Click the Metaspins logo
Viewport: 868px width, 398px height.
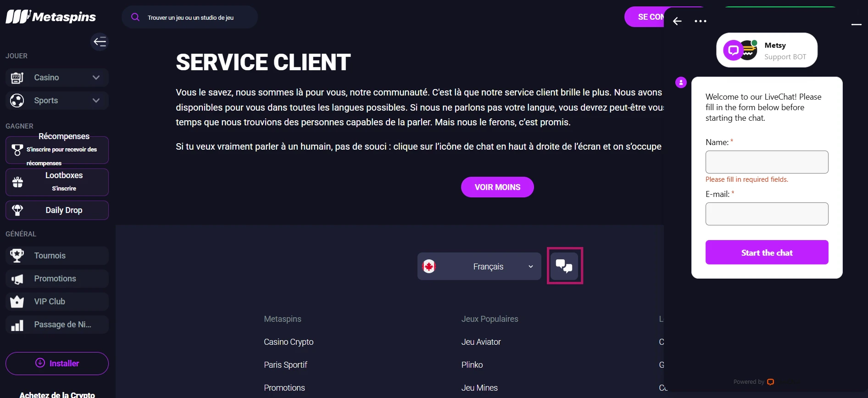[x=50, y=17]
